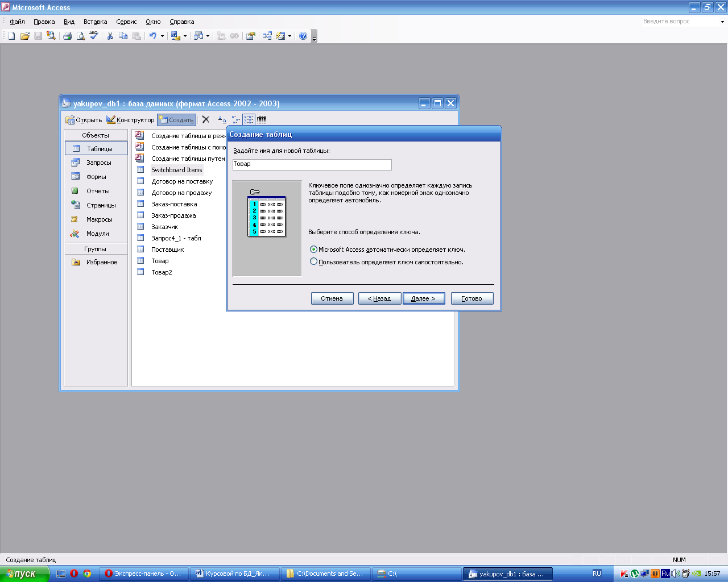Select 'Заказ-продажа' table

tap(173, 215)
